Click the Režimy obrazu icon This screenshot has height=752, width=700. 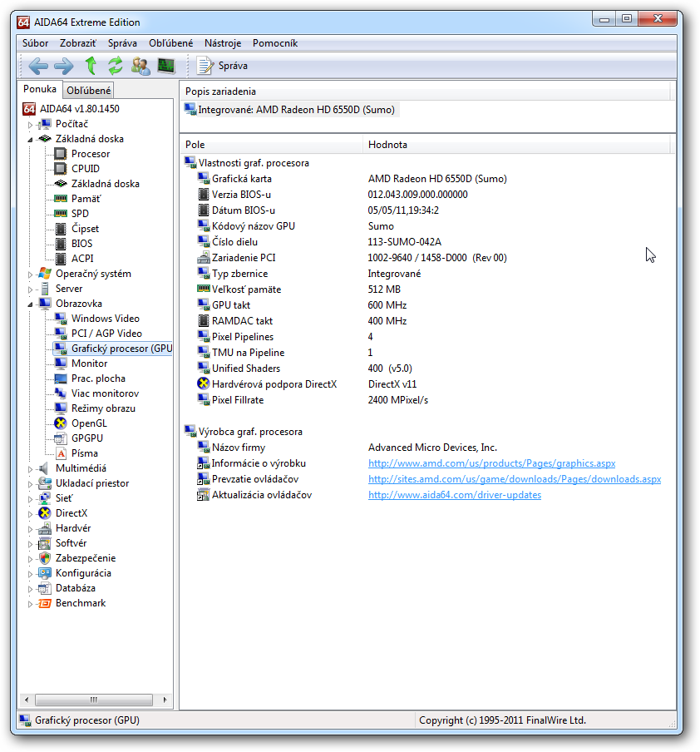tap(61, 408)
